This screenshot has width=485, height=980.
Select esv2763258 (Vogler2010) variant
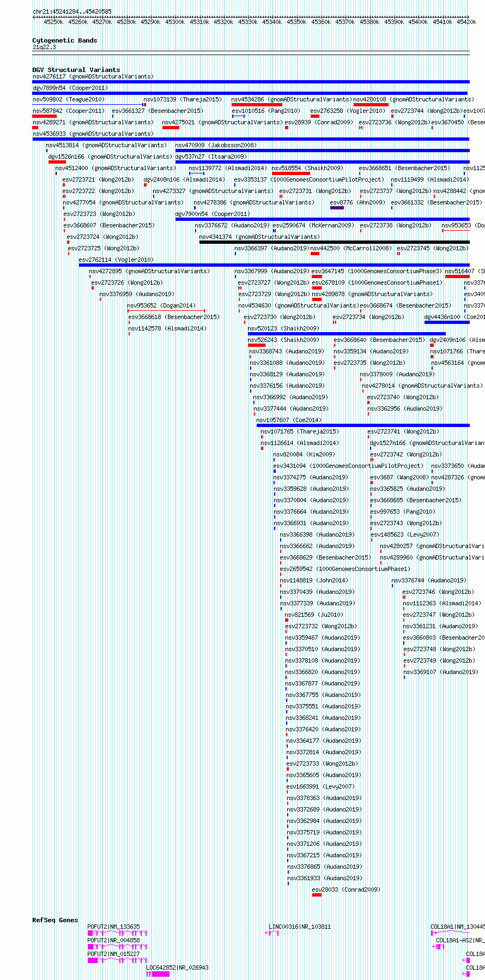(x=348, y=111)
